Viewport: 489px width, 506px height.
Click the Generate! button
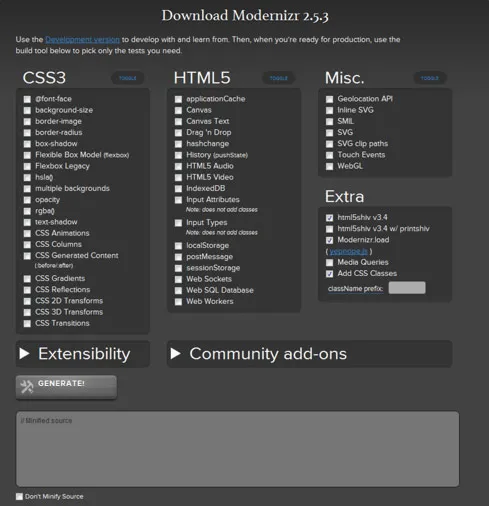pos(66,387)
